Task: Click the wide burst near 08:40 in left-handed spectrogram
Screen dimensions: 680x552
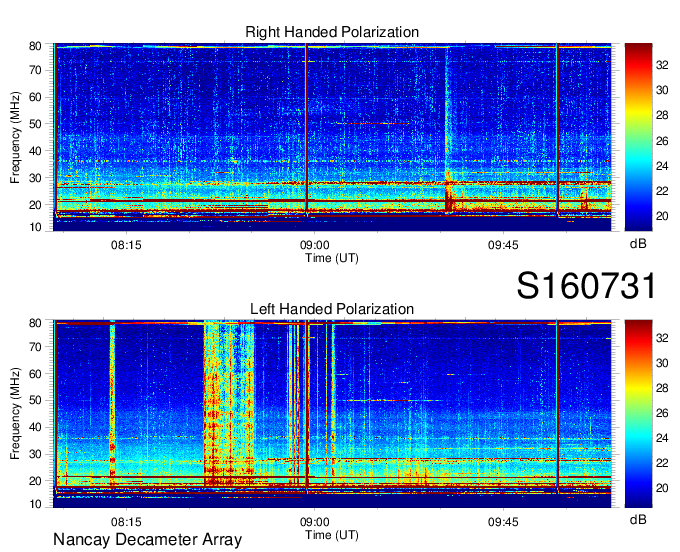Action: click(x=229, y=403)
